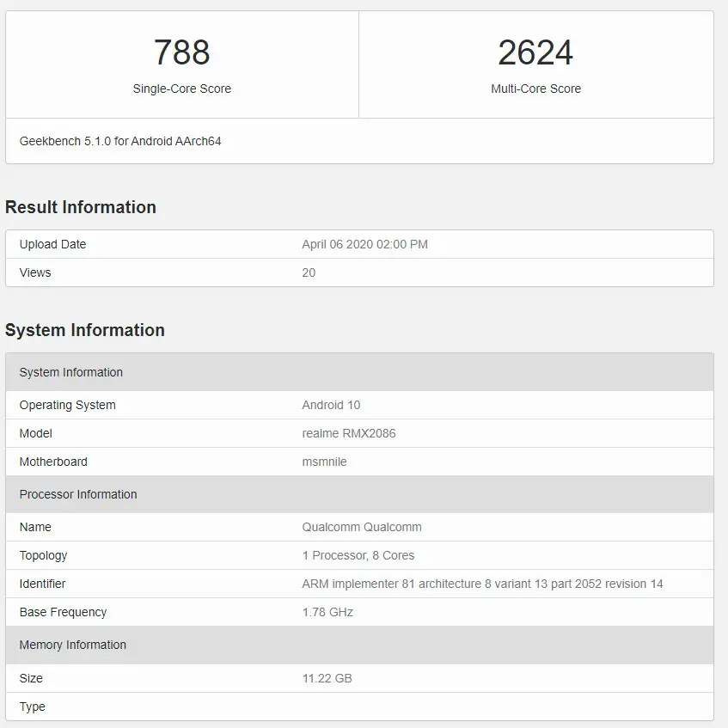
Task: Click the multi-core score value 2624
Action: click(x=535, y=52)
